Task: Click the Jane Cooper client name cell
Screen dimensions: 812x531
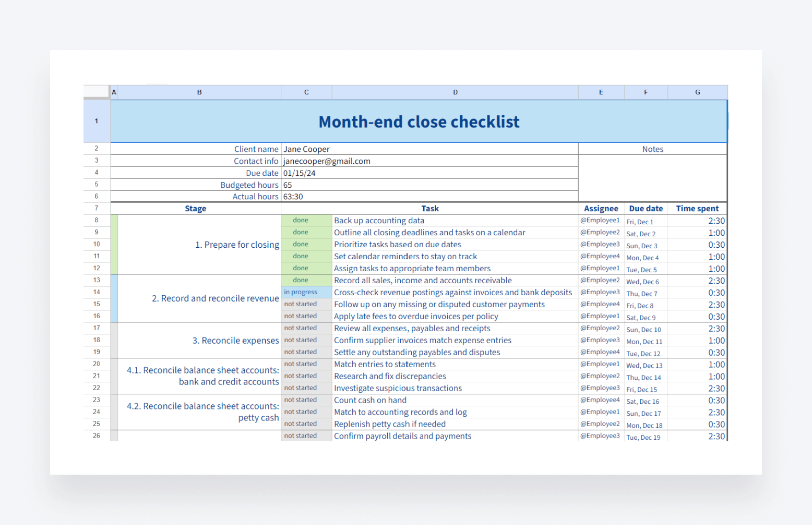Action: 429,149
